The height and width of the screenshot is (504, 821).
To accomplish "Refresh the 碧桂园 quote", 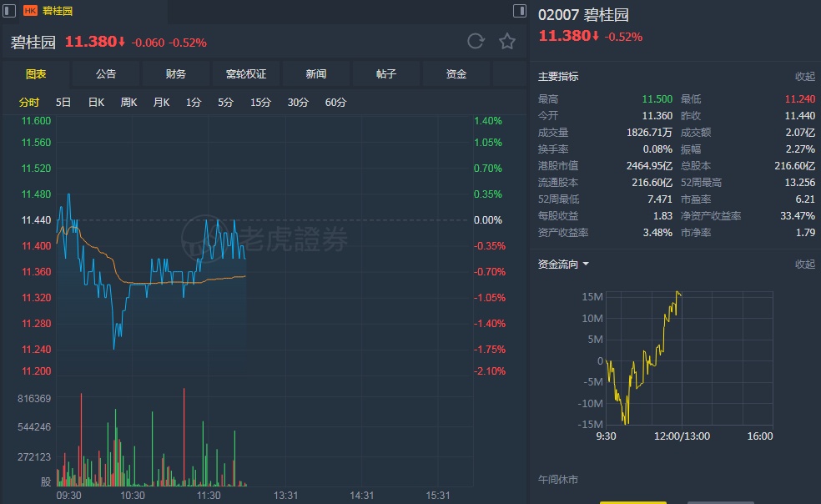I will 476,42.
